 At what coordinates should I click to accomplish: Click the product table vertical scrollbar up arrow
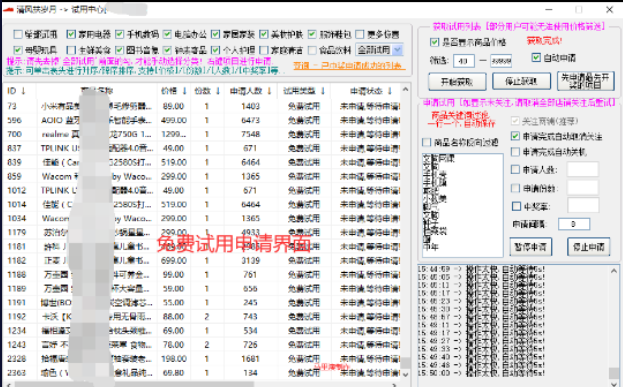tap(405, 89)
